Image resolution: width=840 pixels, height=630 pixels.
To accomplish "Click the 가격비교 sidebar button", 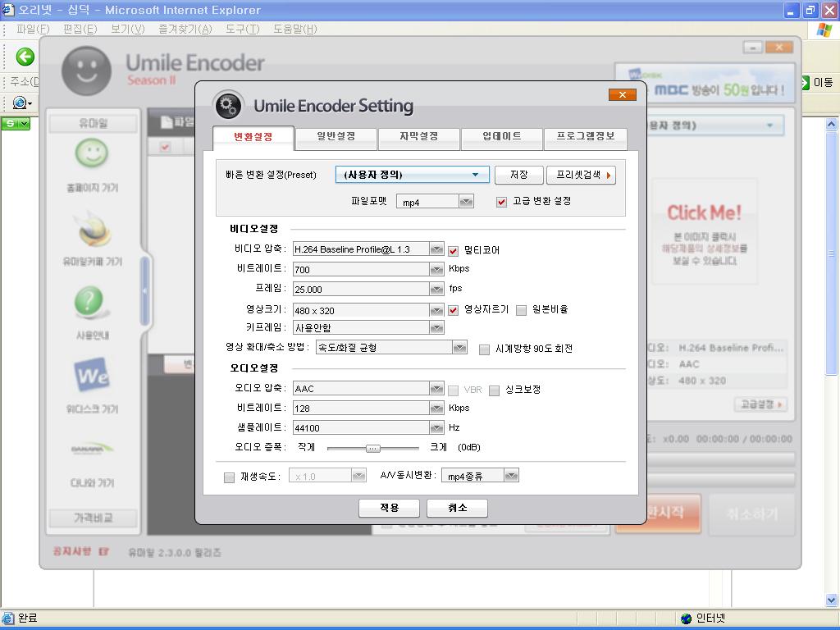I will pos(94,518).
